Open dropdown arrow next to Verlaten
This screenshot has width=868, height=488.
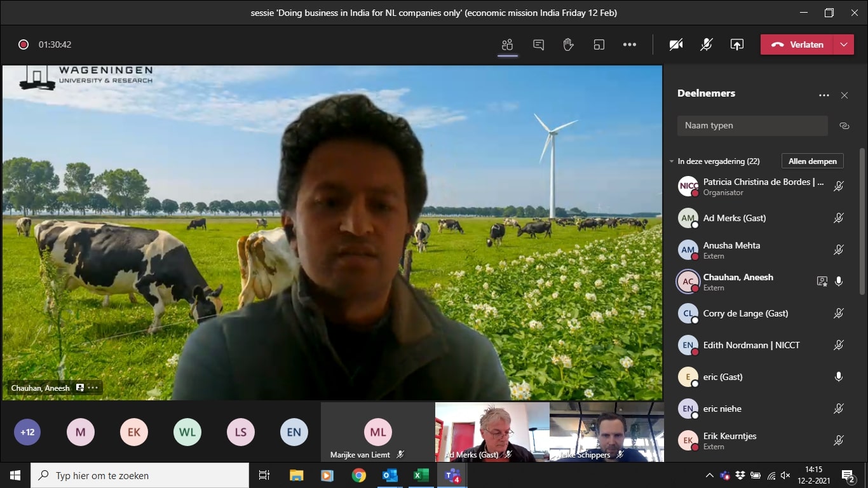pyautogui.click(x=843, y=44)
